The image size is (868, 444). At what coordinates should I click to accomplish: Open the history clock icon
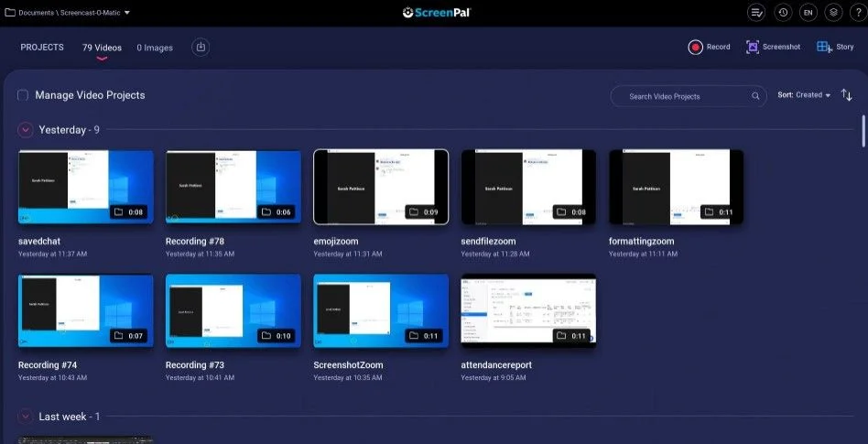pyautogui.click(x=783, y=12)
